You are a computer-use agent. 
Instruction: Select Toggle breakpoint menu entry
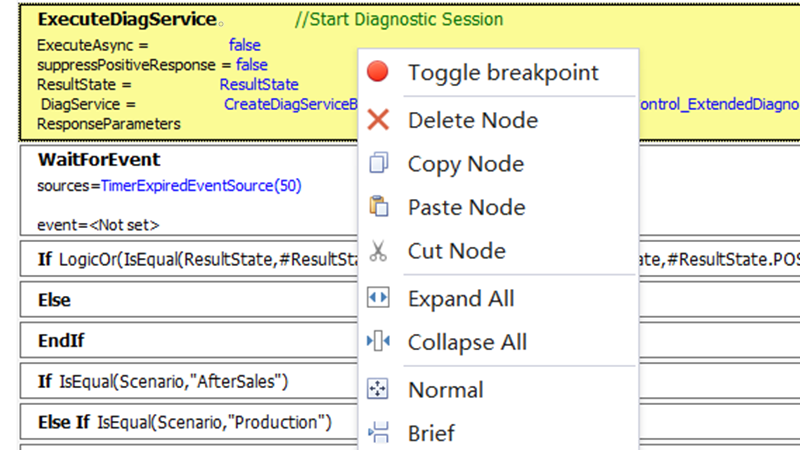click(x=503, y=72)
